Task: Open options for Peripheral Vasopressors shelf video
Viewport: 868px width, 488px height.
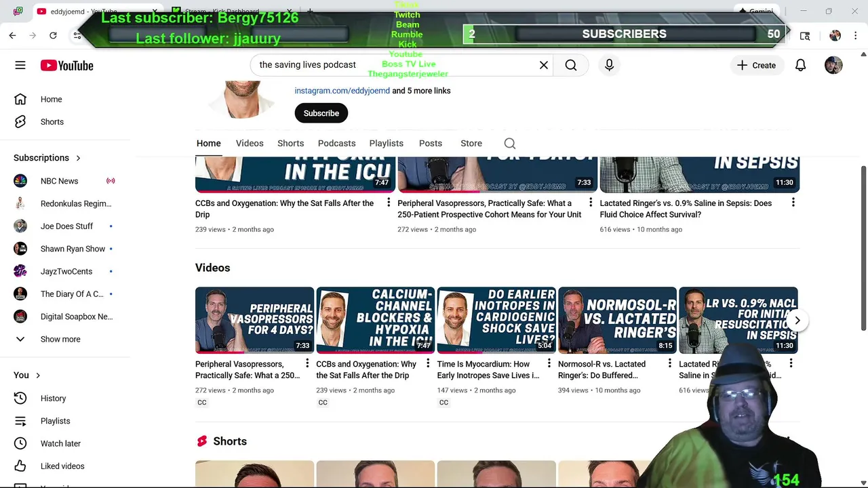Action: point(307,364)
